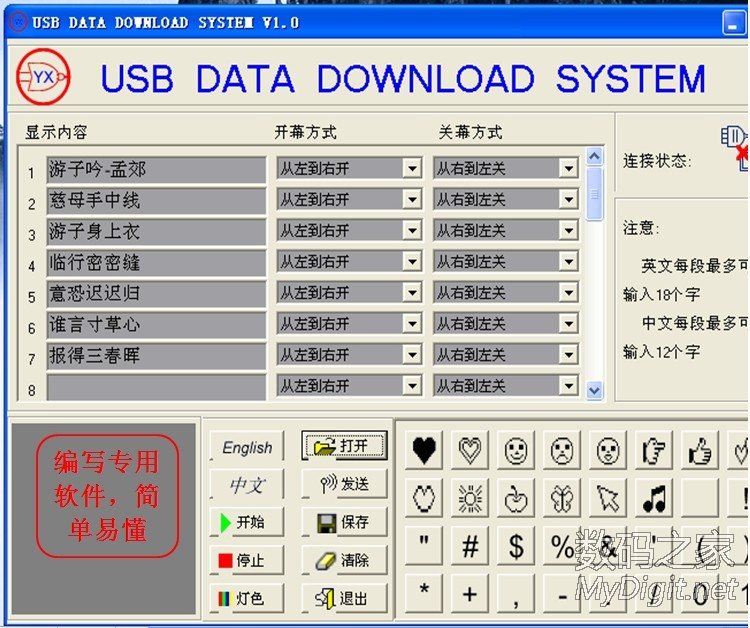This screenshot has height=628, width=750.
Task: Click the list scrollbar down arrow
Action: pyautogui.click(x=595, y=390)
